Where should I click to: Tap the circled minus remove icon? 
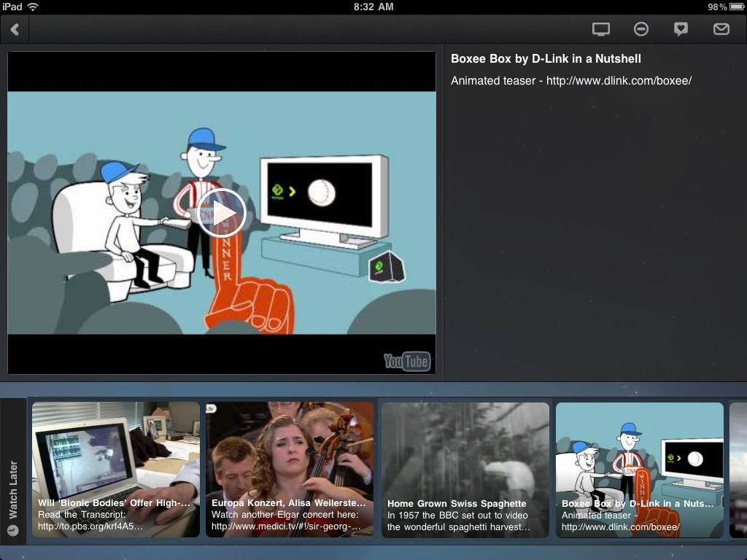click(640, 29)
